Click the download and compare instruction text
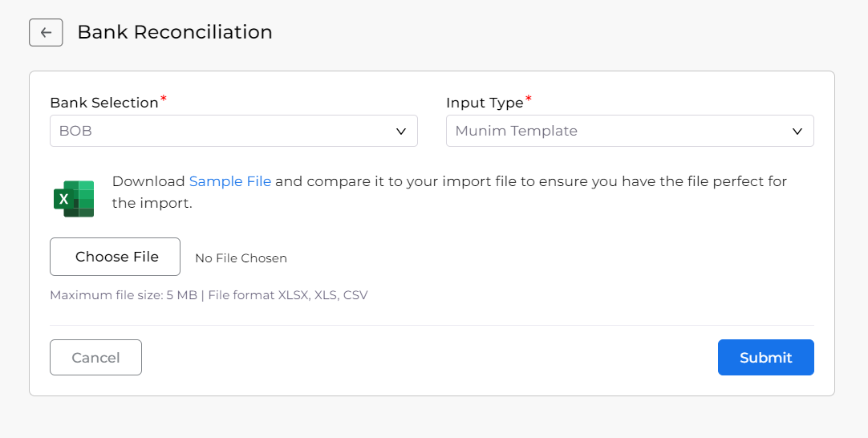The width and height of the screenshot is (868, 438). pos(449,193)
